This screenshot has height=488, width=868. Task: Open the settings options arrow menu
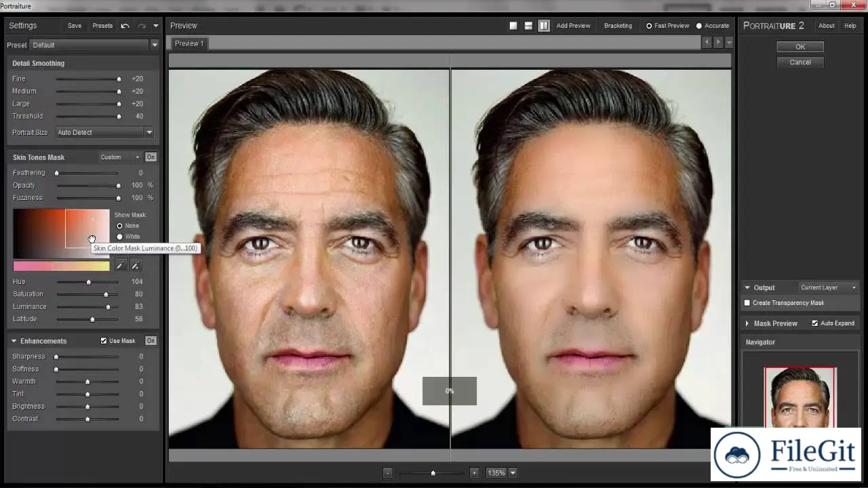[155, 26]
